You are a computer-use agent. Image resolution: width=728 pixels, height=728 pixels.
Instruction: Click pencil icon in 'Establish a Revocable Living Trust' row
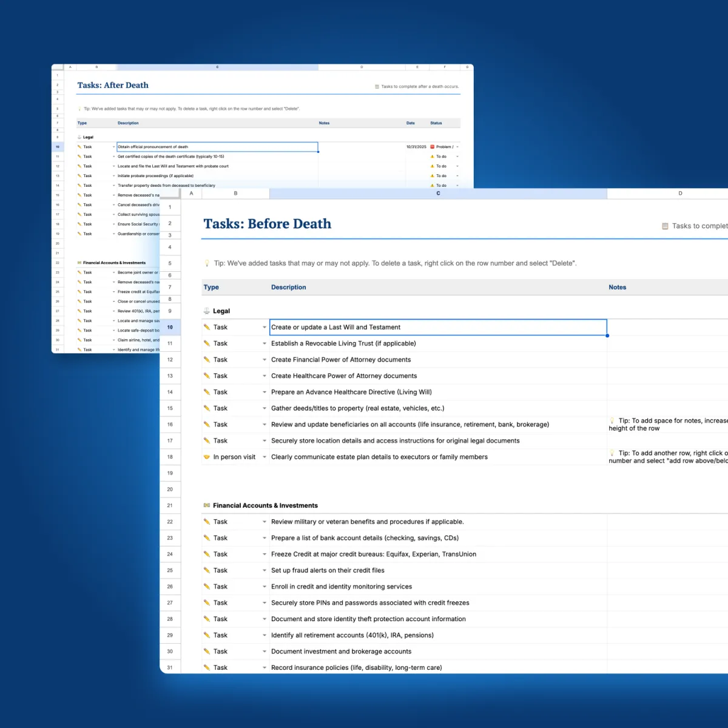(x=207, y=343)
